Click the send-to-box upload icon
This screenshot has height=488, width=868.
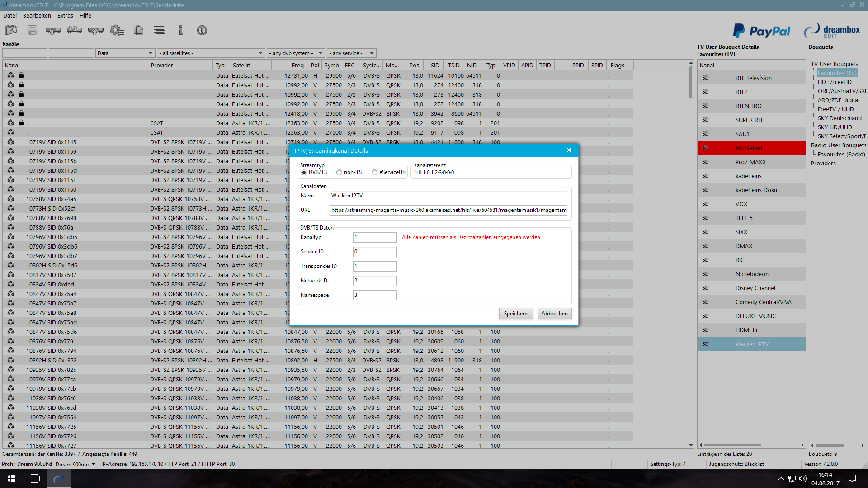[x=95, y=30]
